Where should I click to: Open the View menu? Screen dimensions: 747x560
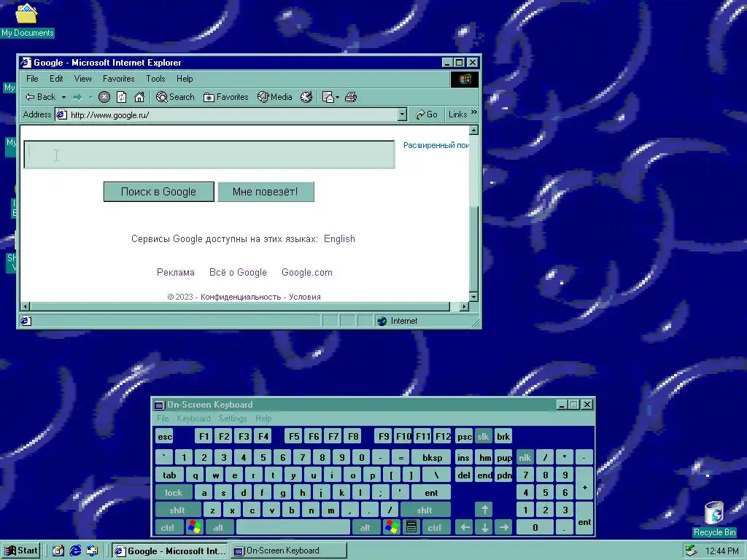pyautogui.click(x=83, y=79)
